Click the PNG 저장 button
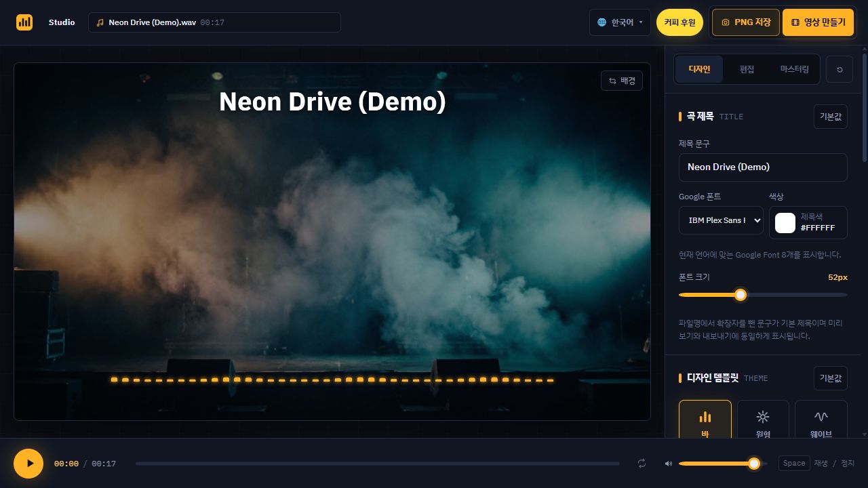 tap(746, 22)
